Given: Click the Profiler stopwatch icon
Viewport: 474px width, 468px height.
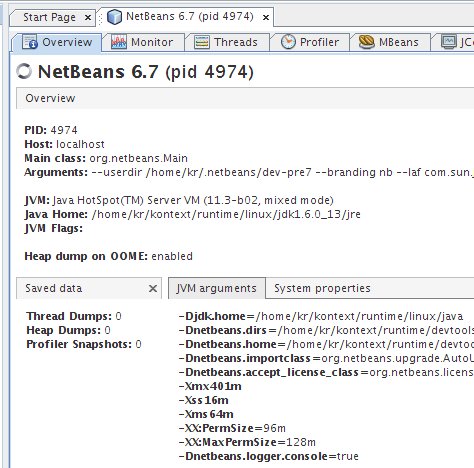Looking at the screenshot, I should pos(288,42).
